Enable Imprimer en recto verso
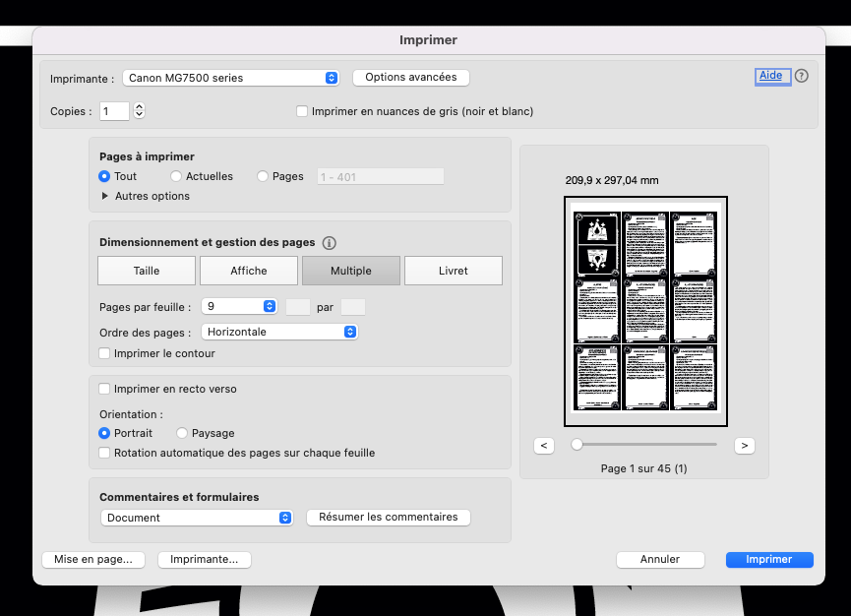 click(105, 389)
